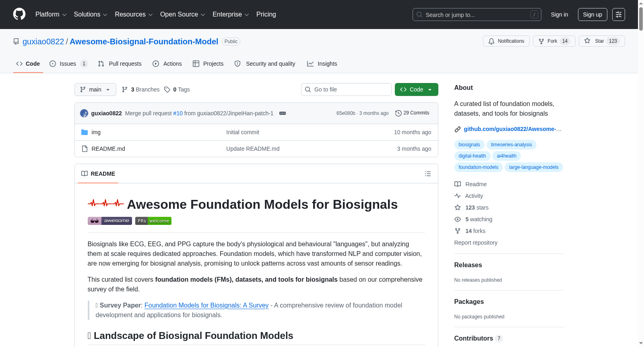Fork the repository with Fork button

point(554,41)
